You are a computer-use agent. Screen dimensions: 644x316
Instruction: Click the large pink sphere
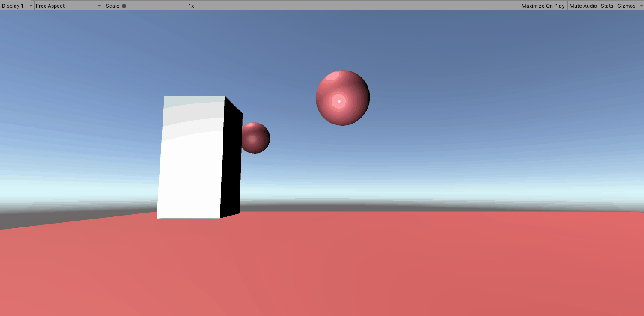pos(351,111)
